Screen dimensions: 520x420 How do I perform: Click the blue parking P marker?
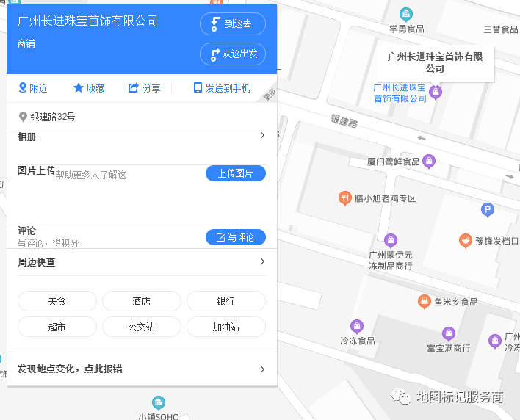(x=487, y=211)
